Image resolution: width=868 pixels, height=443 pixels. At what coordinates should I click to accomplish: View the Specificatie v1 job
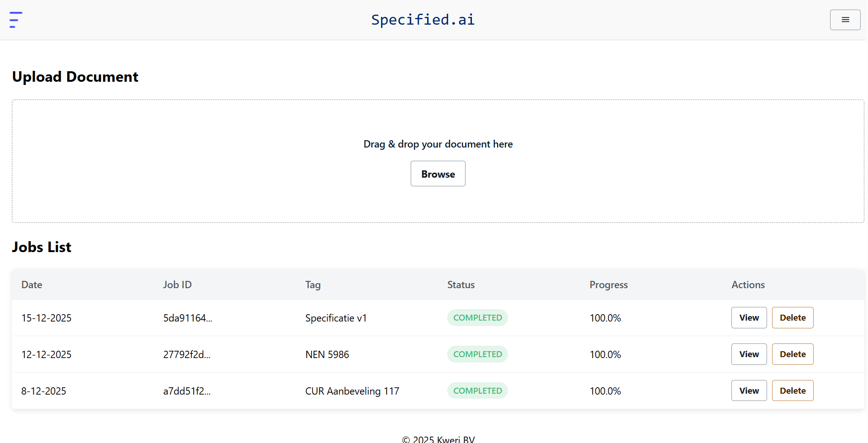tap(749, 318)
